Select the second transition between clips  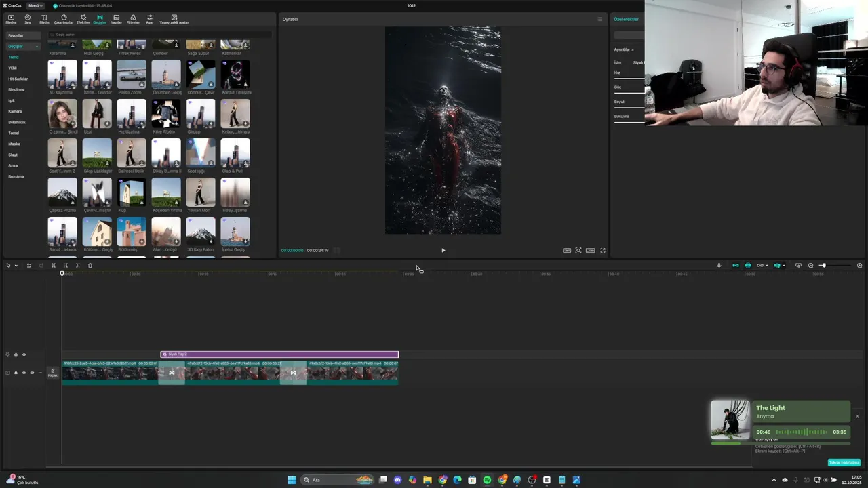pos(293,373)
